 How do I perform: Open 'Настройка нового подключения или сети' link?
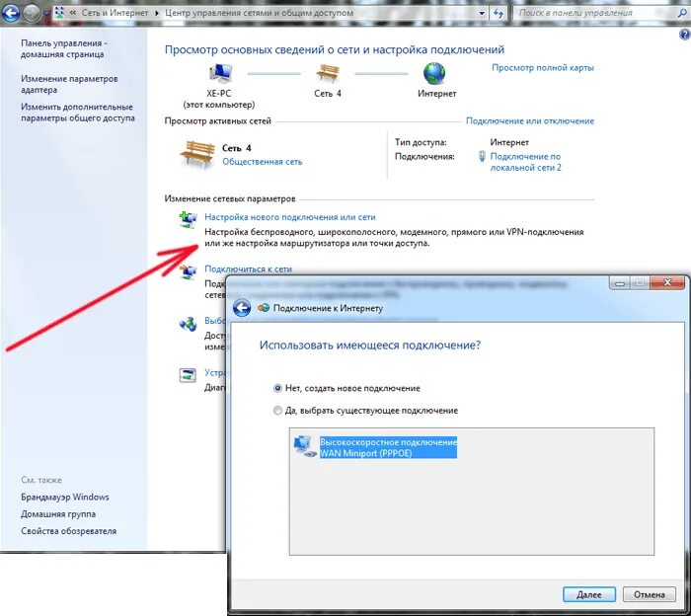click(290, 217)
